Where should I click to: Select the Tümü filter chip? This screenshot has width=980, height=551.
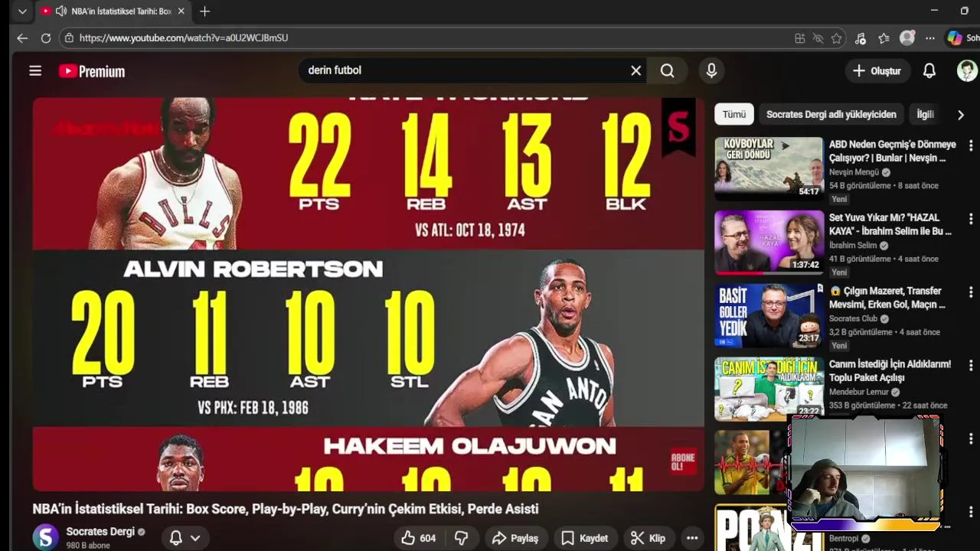pyautogui.click(x=733, y=114)
